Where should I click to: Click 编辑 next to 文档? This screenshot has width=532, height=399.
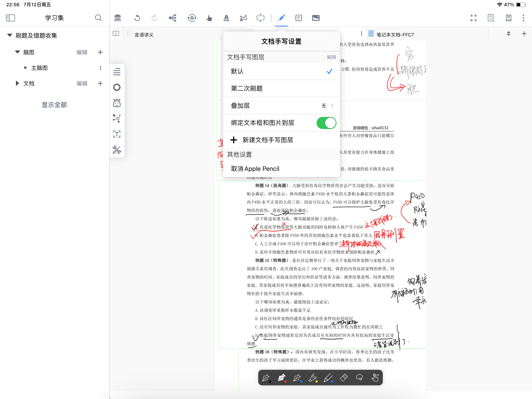coord(82,84)
